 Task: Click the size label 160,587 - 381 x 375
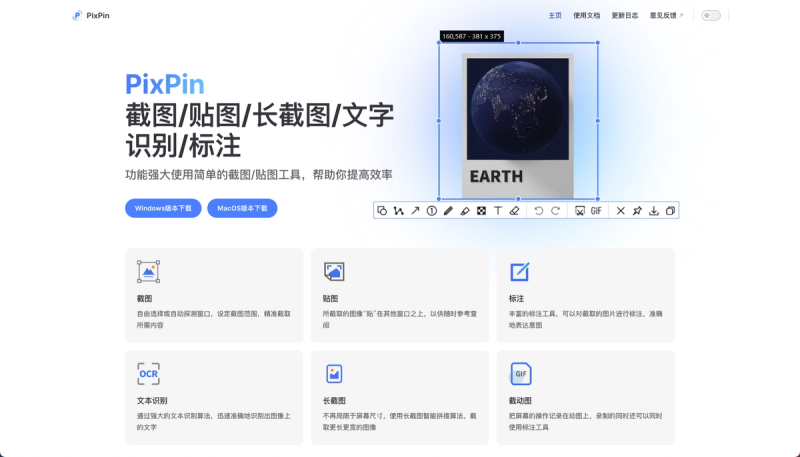[x=472, y=36]
